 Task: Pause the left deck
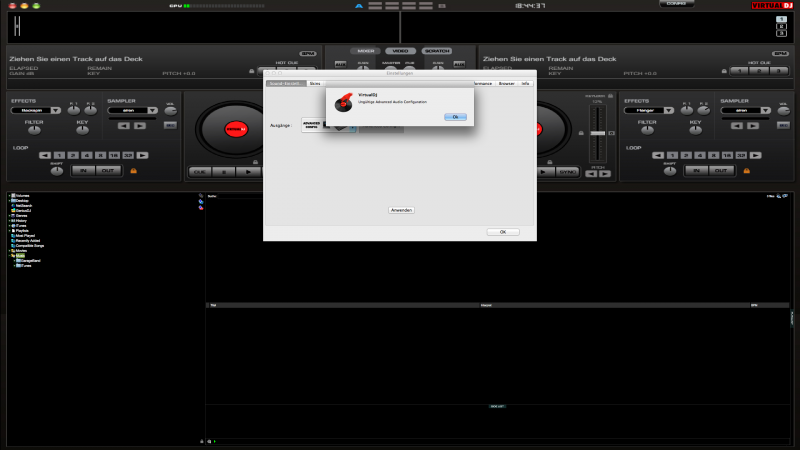tap(223, 172)
